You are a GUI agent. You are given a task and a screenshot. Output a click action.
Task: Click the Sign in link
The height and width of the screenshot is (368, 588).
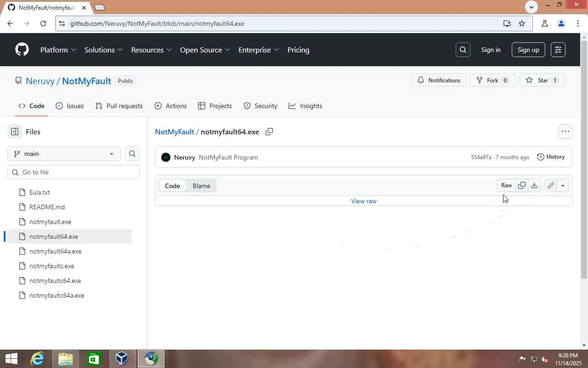tap(491, 50)
